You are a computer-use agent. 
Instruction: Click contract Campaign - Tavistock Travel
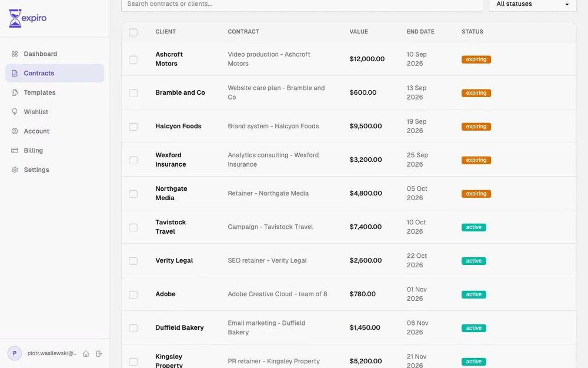270,227
